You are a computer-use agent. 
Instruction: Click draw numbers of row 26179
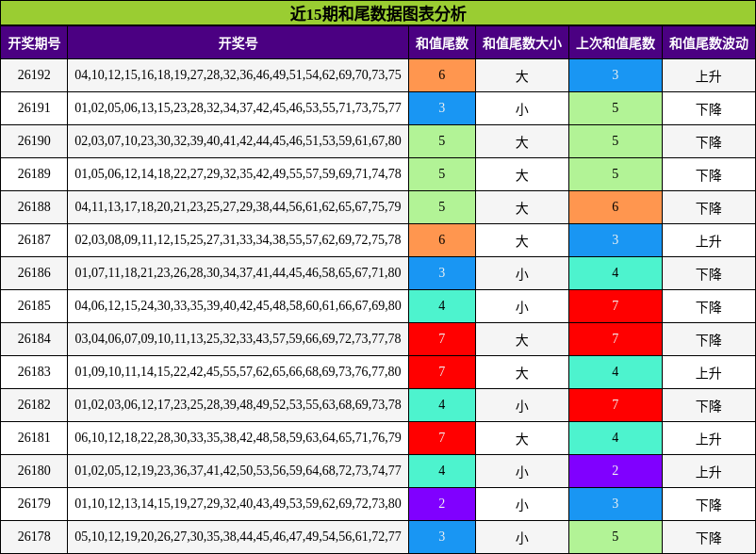pyautogui.click(x=238, y=503)
